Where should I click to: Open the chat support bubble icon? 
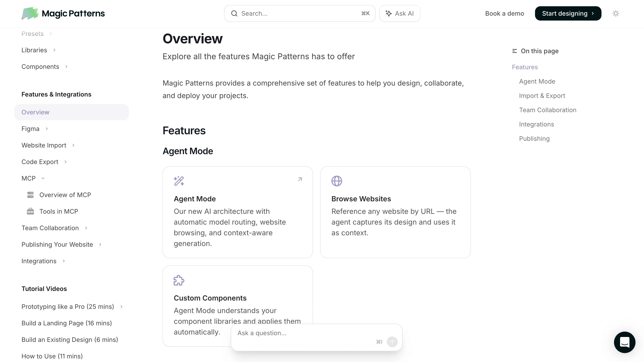(624, 342)
